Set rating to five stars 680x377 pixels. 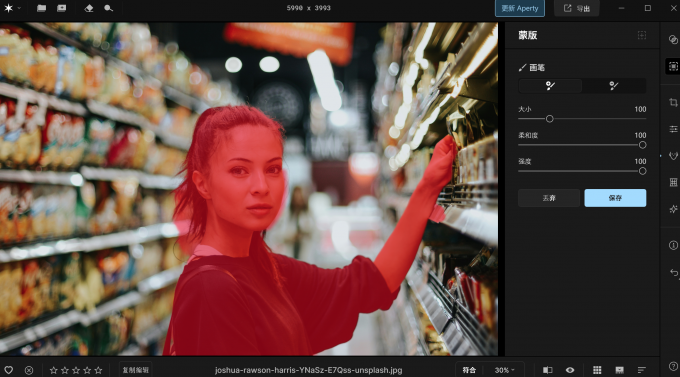coord(98,370)
